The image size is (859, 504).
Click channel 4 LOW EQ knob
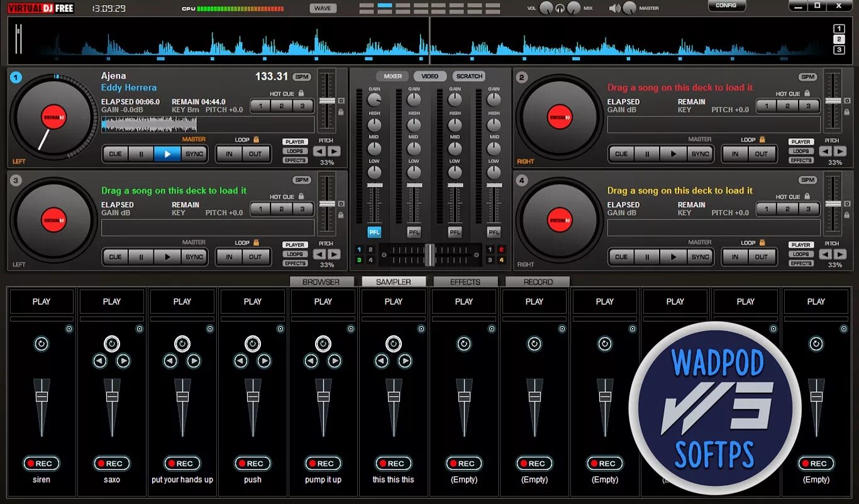(494, 172)
